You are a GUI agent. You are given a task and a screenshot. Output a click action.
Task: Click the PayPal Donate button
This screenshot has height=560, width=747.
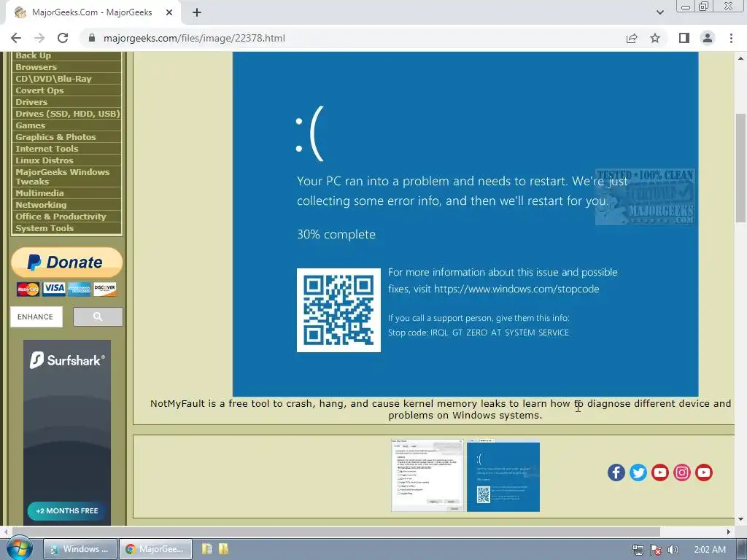[66, 262]
